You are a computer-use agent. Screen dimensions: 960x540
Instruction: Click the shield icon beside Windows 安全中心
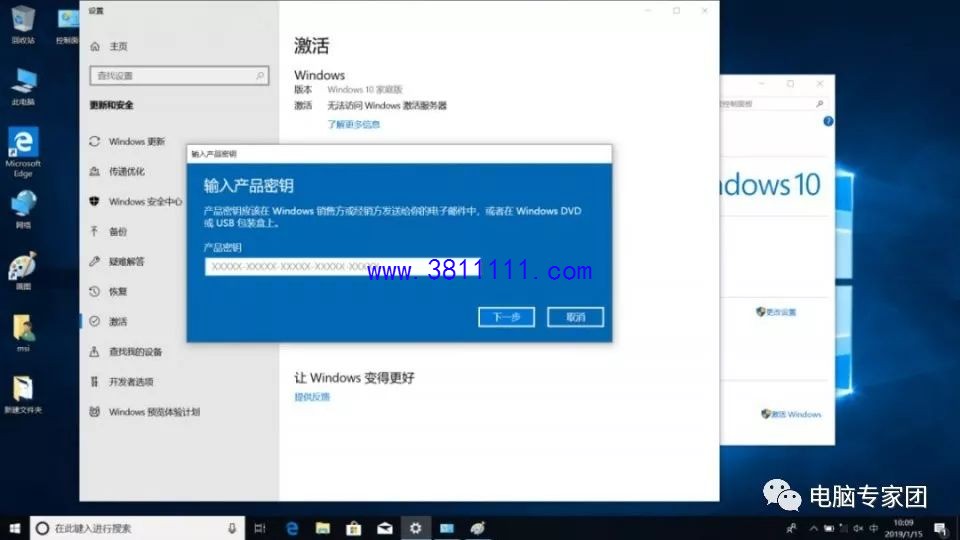pos(94,201)
